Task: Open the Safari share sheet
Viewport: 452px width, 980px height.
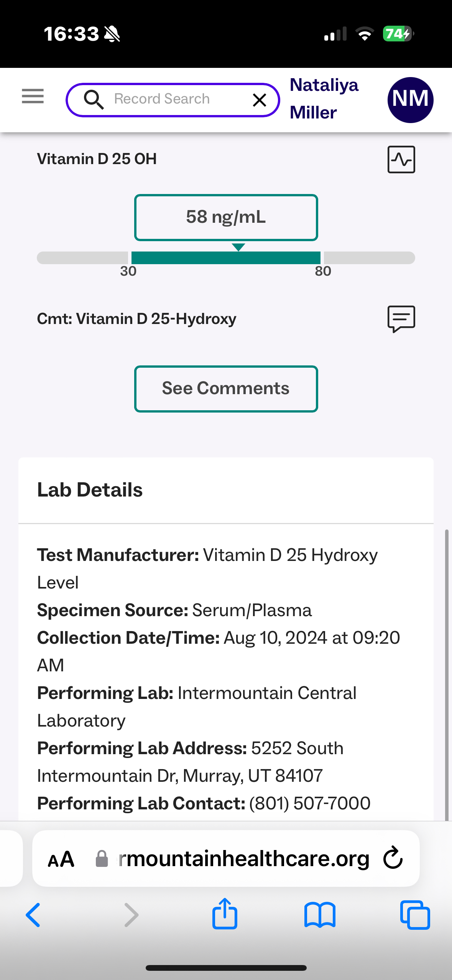Action: 225,914
